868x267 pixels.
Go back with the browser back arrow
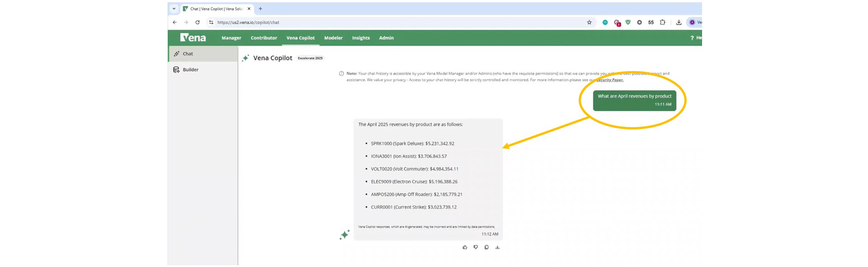[x=175, y=22]
